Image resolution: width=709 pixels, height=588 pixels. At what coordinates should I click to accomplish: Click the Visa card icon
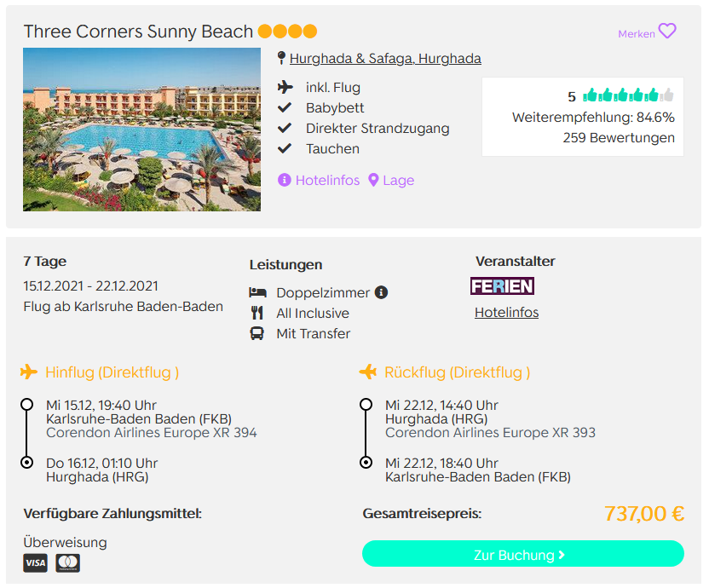[35, 563]
